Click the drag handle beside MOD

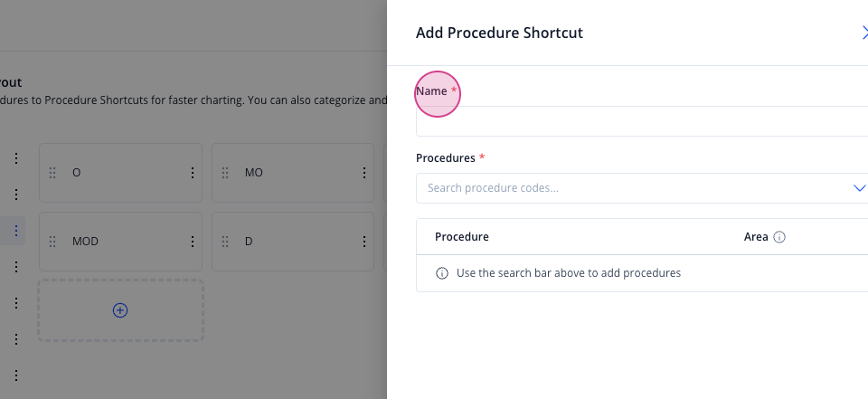point(52,242)
